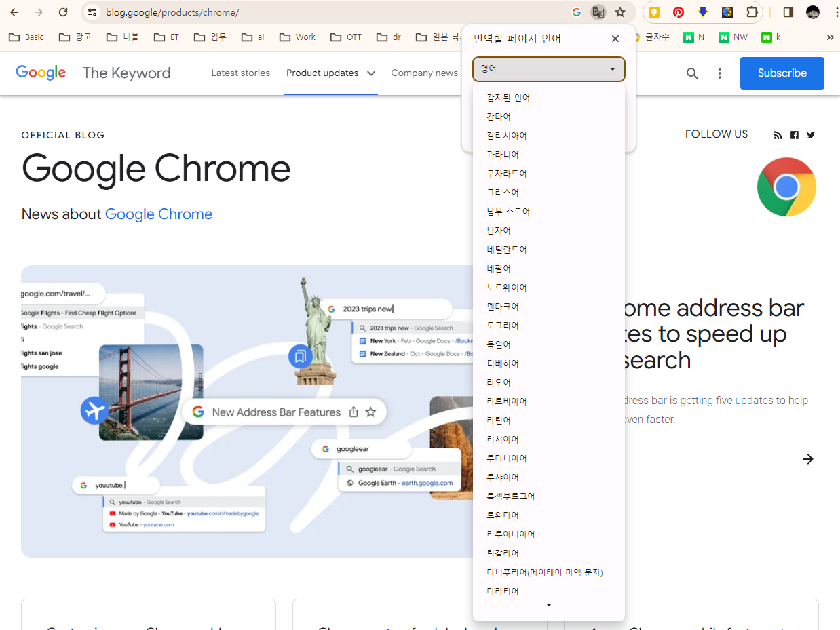Open the Pinterest extension icon
Image resolution: width=840 pixels, height=630 pixels.
click(x=679, y=12)
